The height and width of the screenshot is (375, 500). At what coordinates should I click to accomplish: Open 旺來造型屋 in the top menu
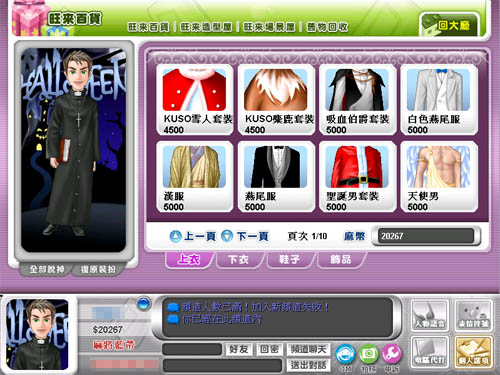[x=206, y=27]
